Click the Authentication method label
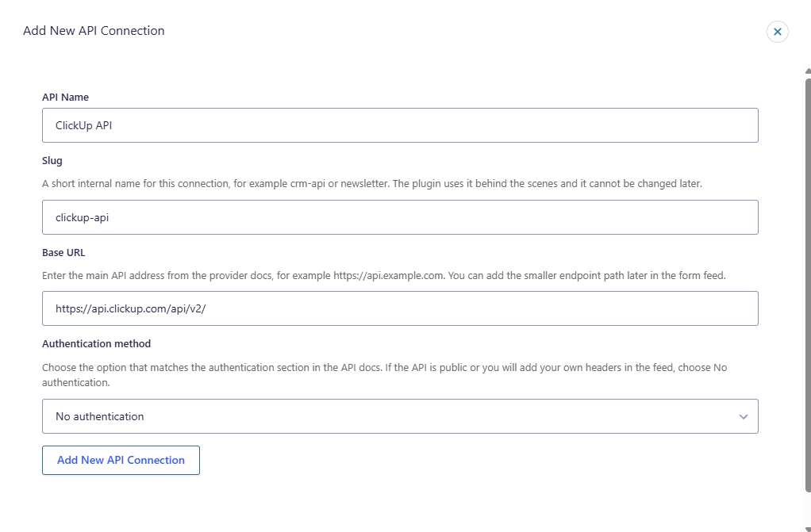Screen dimensions: 811x532 (x=96, y=344)
